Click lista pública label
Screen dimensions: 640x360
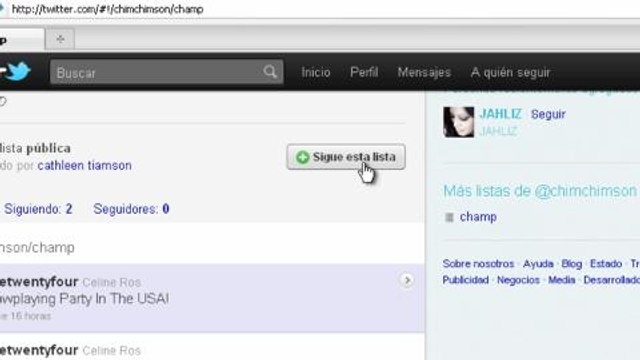pos(35,148)
